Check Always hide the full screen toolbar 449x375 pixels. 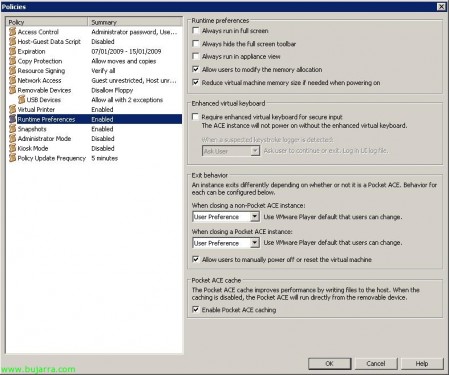pyautogui.click(x=196, y=44)
